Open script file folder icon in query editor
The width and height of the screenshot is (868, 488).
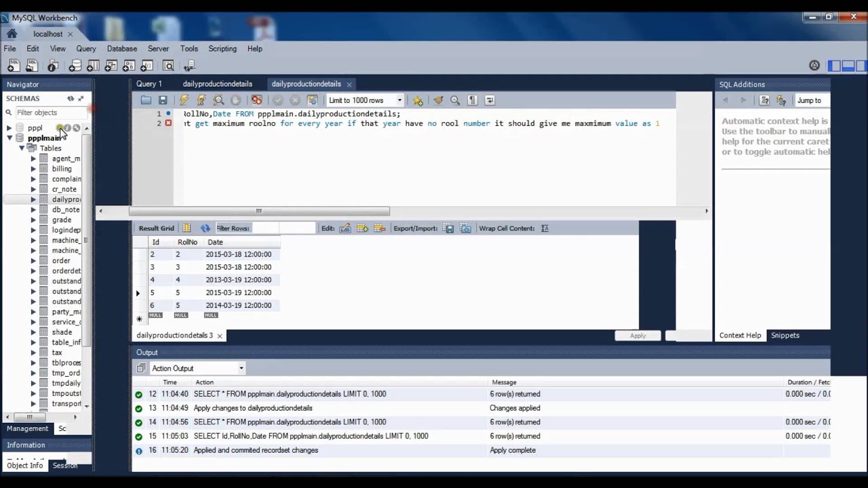tap(146, 100)
